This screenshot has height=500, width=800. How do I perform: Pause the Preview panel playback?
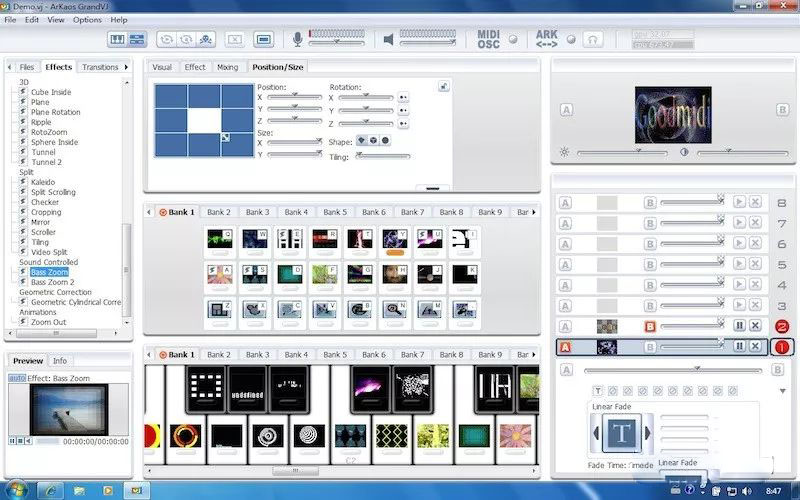(x=12, y=441)
